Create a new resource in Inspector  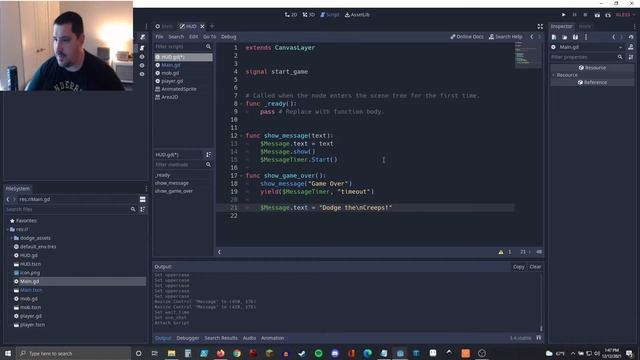click(554, 37)
